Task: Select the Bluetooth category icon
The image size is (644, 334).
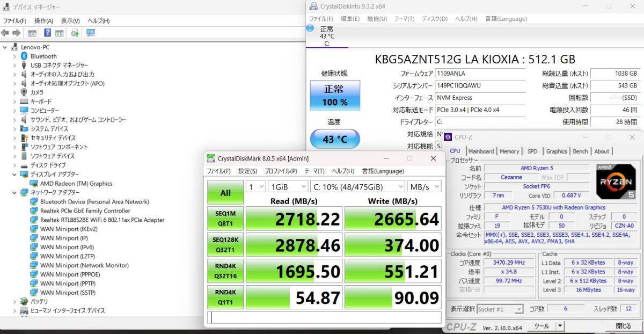Action: (x=24, y=56)
